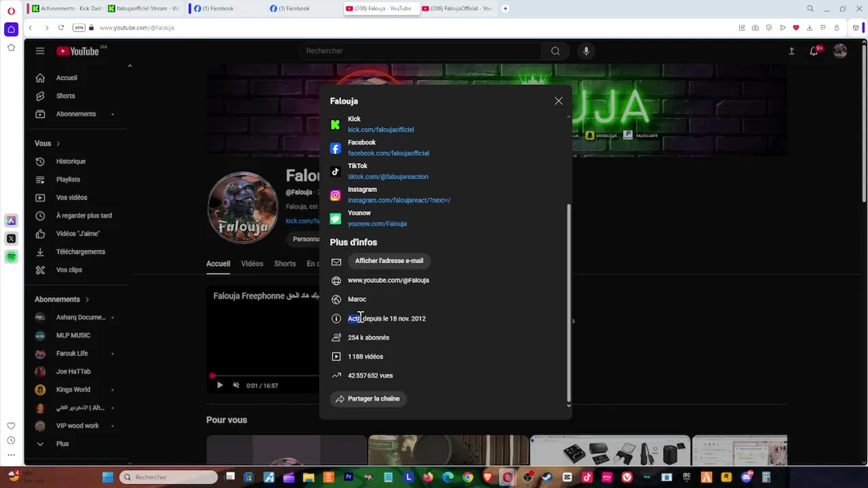Click the address bar URL
Image resolution: width=868 pixels, height=488 pixels.
tap(137, 28)
